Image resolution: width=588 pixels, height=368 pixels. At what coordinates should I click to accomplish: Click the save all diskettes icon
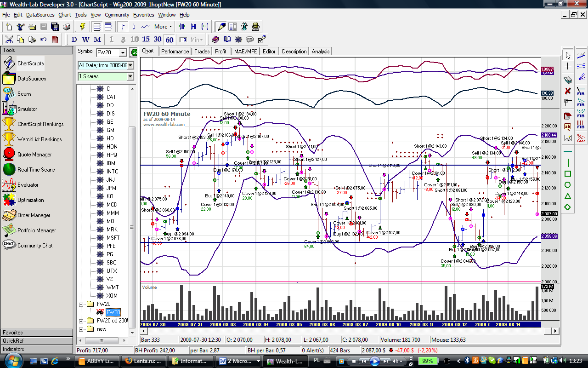(x=55, y=27)
